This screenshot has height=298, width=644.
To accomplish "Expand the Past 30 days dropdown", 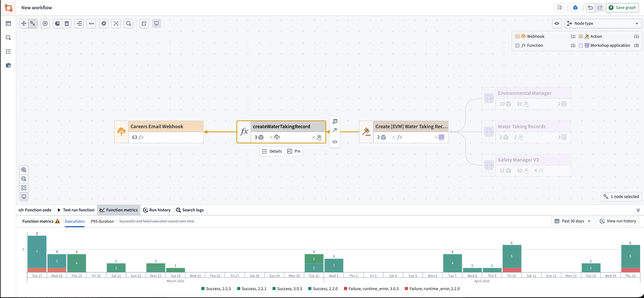I will (x=573, y=221).
